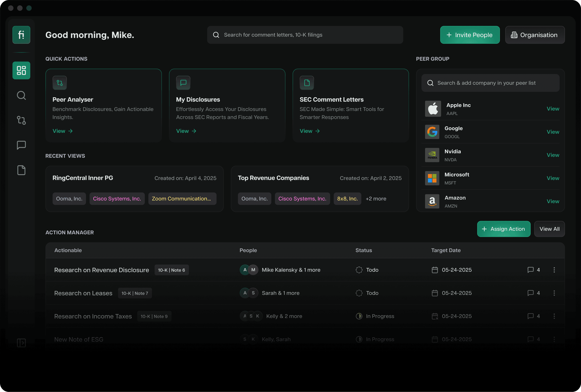Toggle Todo status for Research on Leases
The width and height of the screenshot is (581, 392).
click(359, 293)
